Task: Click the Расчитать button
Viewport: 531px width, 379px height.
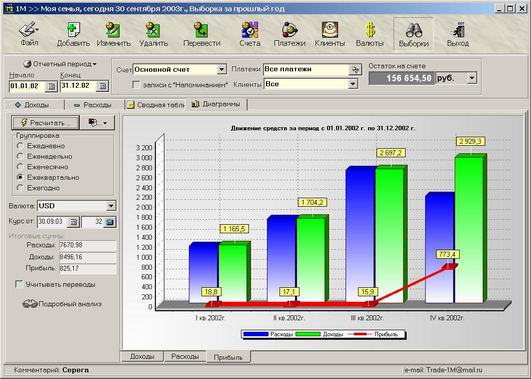Action: click(x=45, y=123)
